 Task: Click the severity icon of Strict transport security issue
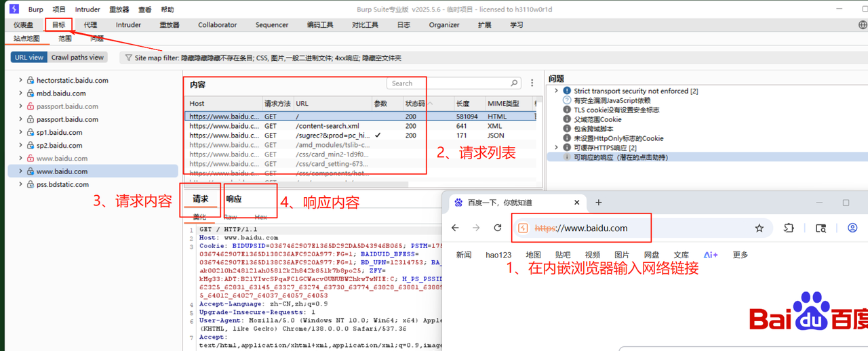[567, 91]
